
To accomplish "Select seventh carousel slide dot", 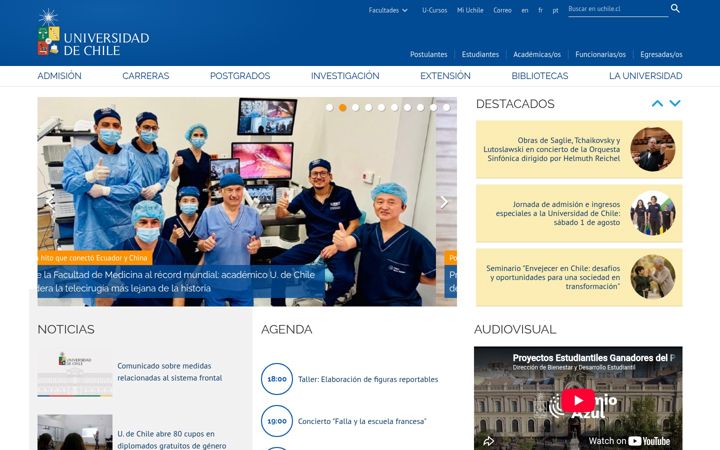I will (x=407, y=107).
